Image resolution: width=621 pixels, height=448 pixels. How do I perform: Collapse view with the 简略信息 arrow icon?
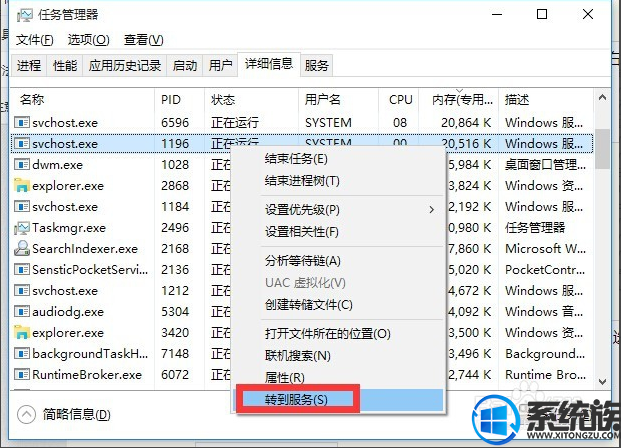click(x=27, y=414)
